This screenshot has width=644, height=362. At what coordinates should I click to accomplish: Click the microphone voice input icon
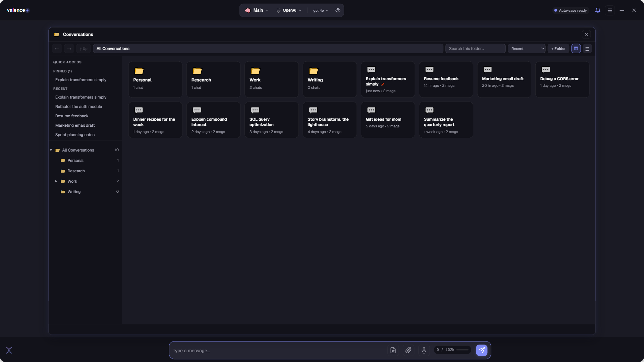[424, 350]
